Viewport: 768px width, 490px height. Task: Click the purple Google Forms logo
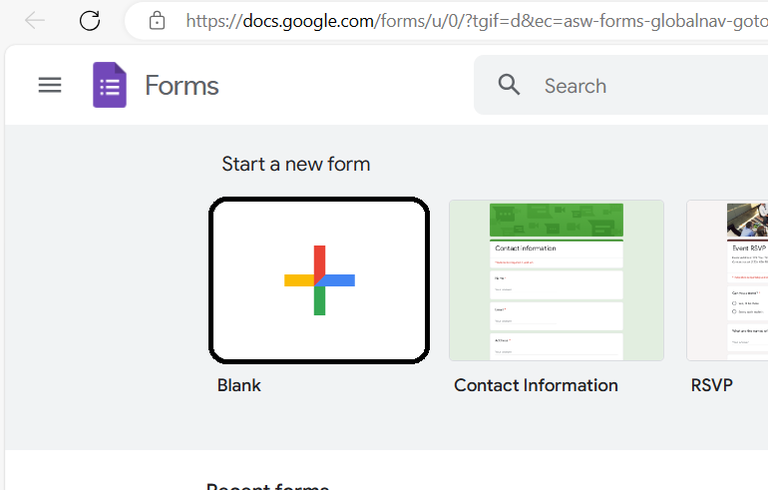coord(110,85)
